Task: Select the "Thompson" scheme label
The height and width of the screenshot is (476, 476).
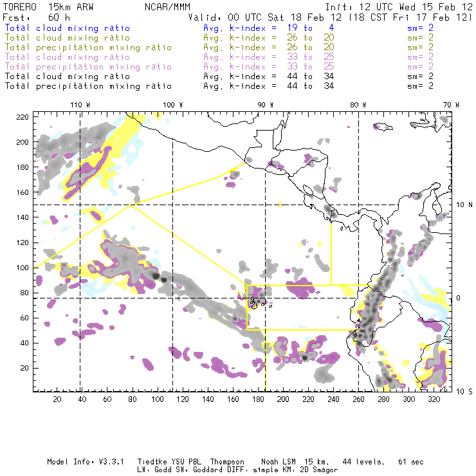Action: click(227, 462)
